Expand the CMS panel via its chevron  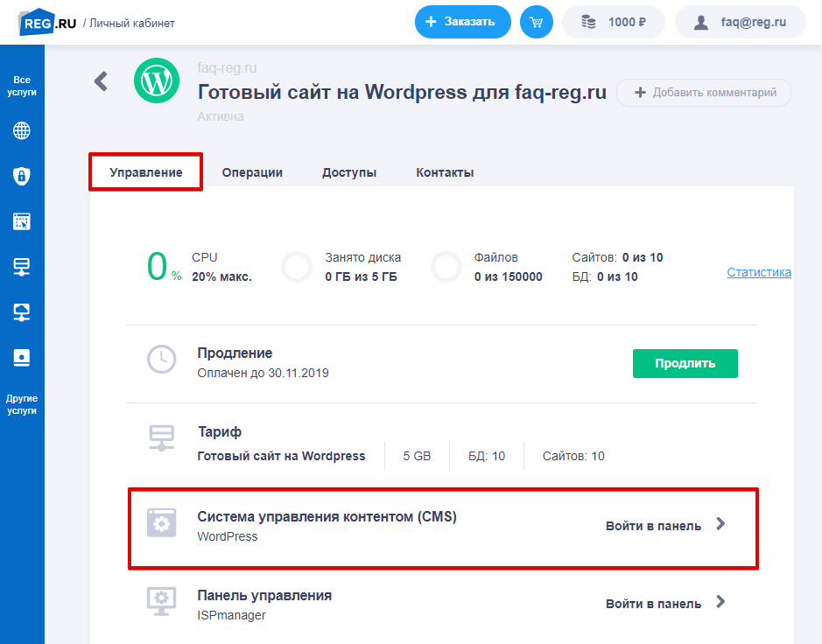pyautogui.click(x=720, y=523)
